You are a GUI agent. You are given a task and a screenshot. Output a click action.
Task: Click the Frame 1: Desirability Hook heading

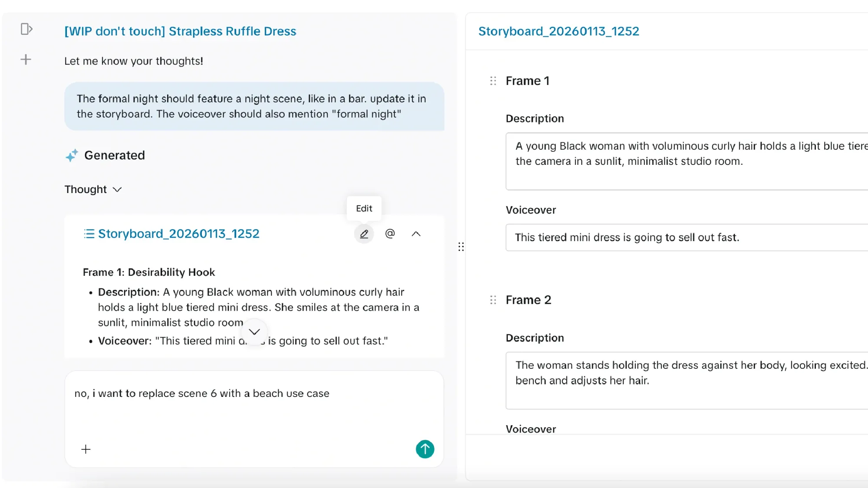(149, 272)
